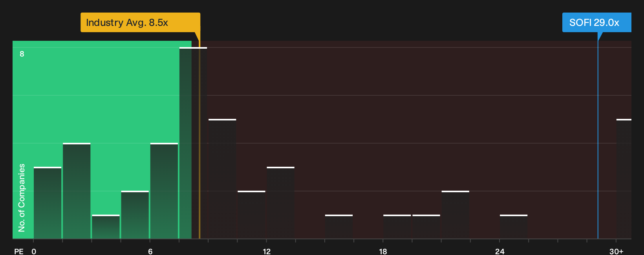Select the bar just right of PE 24

514,227
